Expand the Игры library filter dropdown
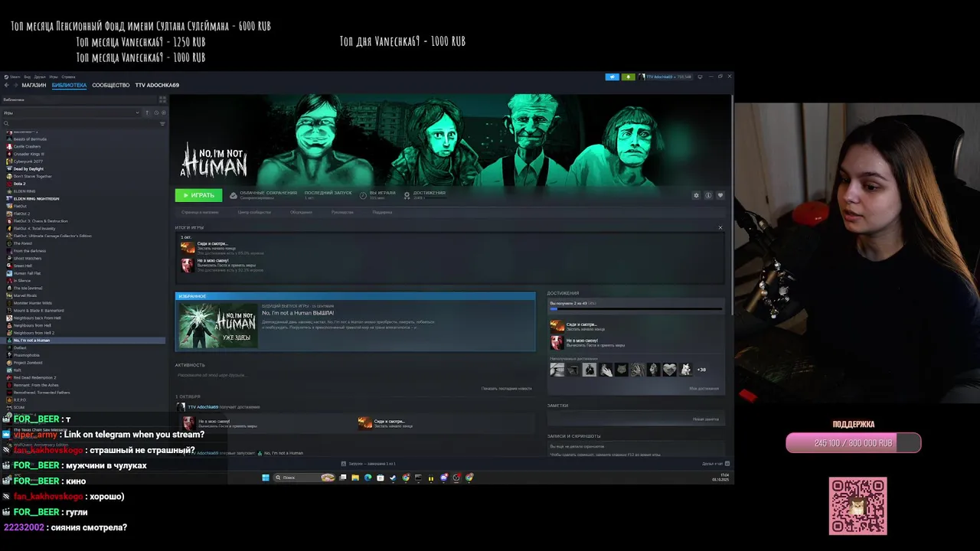 point(71,112)
